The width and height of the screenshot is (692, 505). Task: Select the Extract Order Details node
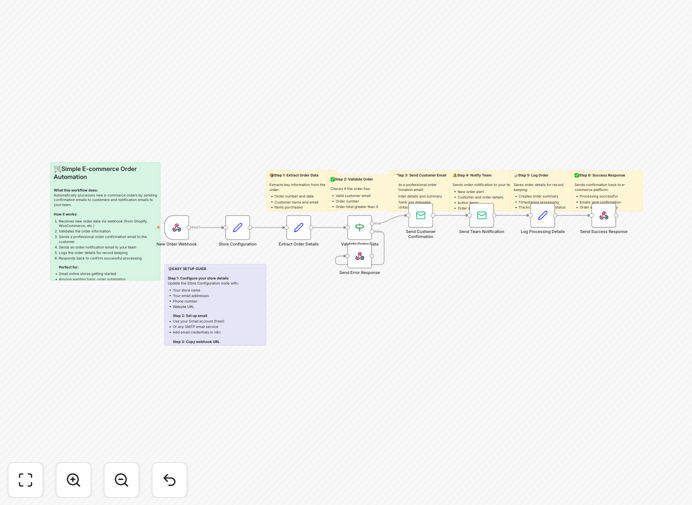coord(298,227)
